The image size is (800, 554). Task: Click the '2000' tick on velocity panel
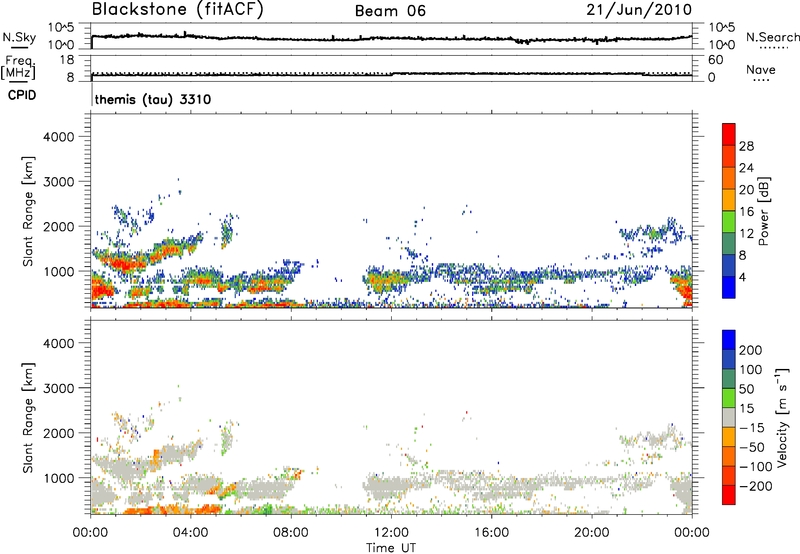[59, 433]
